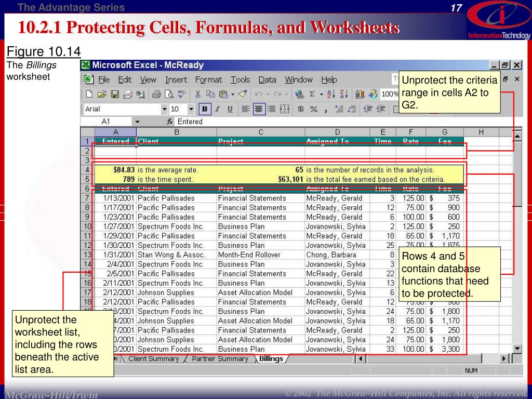Toggle Underline formatting
The width and height of the screenshot is (532, 399).
point(230,109)
